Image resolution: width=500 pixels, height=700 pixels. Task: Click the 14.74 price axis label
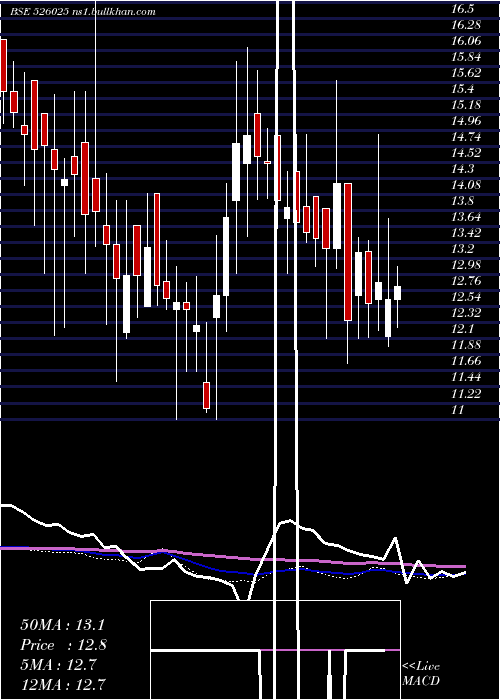tap(466, 137)
